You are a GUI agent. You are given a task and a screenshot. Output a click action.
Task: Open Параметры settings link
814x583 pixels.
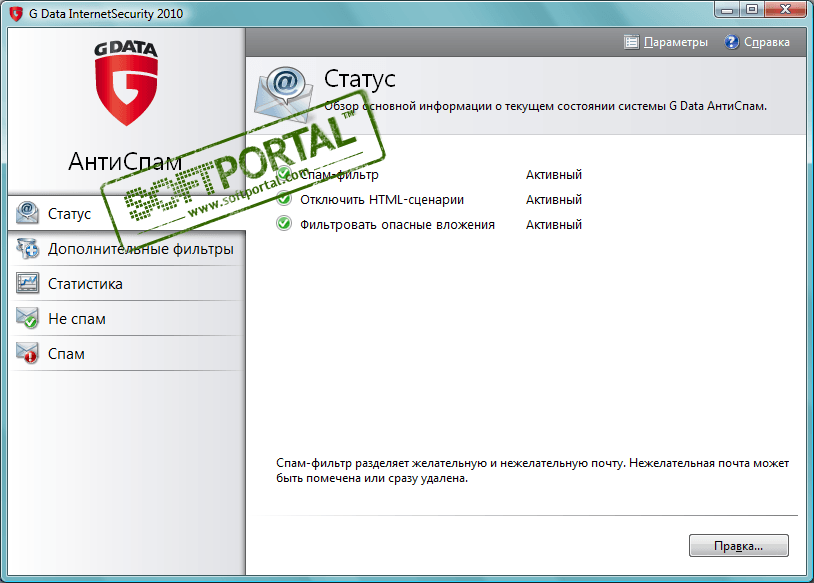(x=666, y=42)
